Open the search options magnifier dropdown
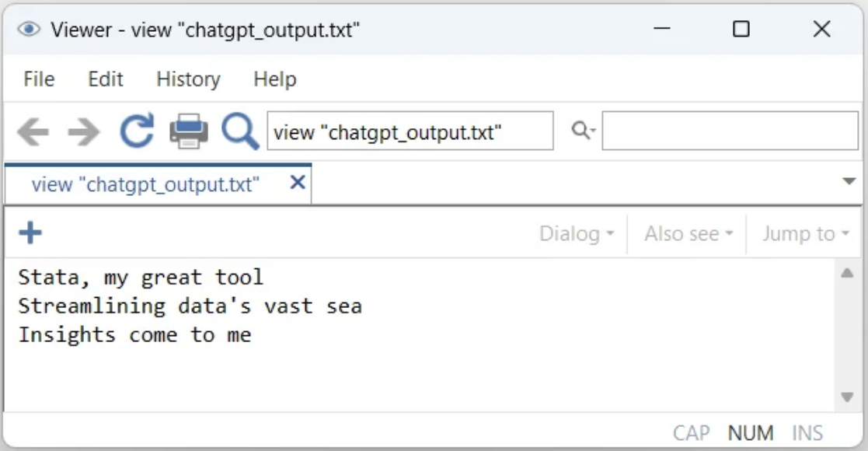This screenshot has height=451, width=868. (583, 131)
